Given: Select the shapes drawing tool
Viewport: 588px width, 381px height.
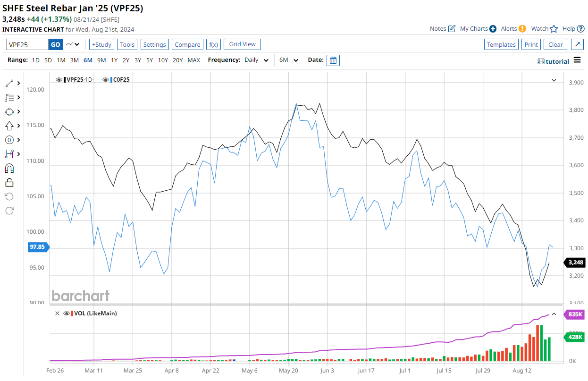Looking at the screenshot, I should (x=9, y=111).
